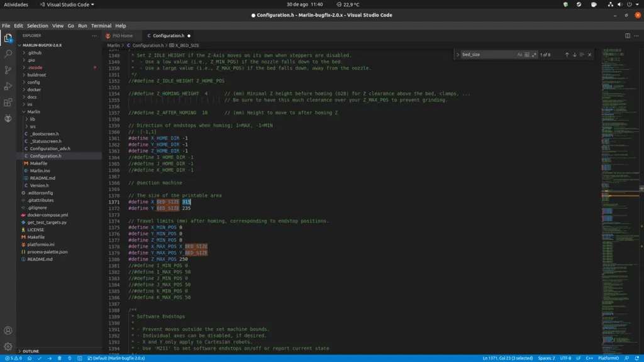Change C++ language mode
Screen dimensions: 644x362
[589, 358]
